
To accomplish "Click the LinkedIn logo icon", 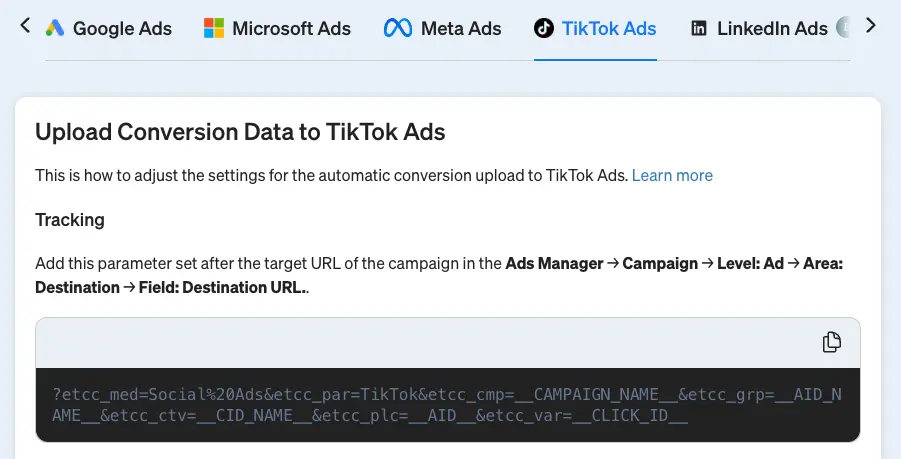I will [699, 28].
